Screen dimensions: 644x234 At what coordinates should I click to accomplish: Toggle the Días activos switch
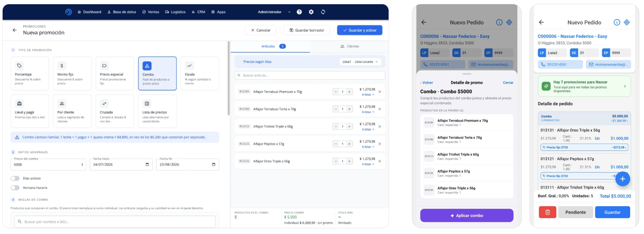[x=15, y=178]
